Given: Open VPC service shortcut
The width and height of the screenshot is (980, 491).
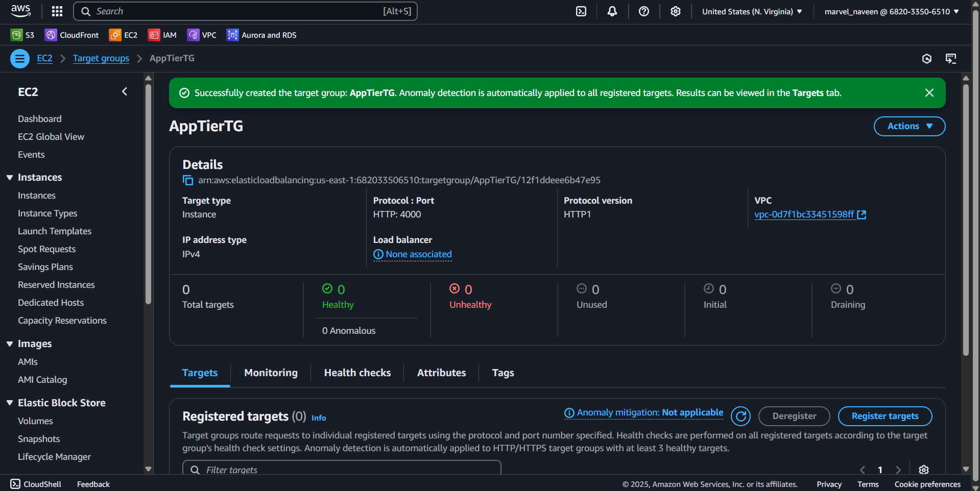Looking at the screenshot, I should pos(202,35).
